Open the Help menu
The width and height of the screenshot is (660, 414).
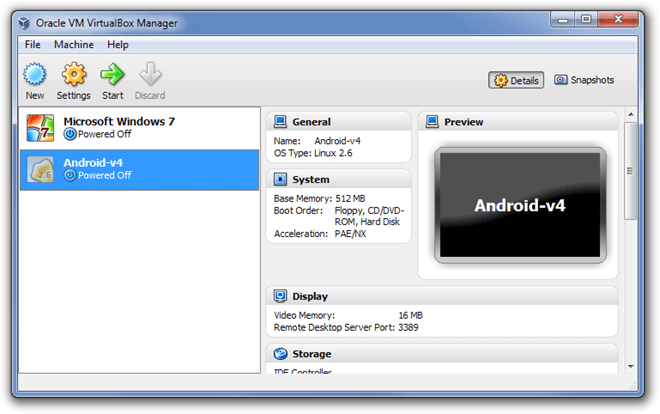[117, 45]
